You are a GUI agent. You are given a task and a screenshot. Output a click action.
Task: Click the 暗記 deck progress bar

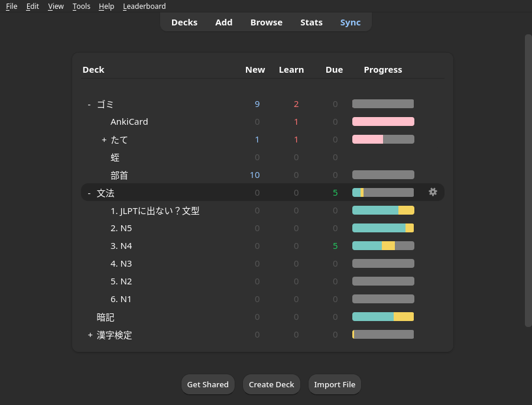click(382, 316)
